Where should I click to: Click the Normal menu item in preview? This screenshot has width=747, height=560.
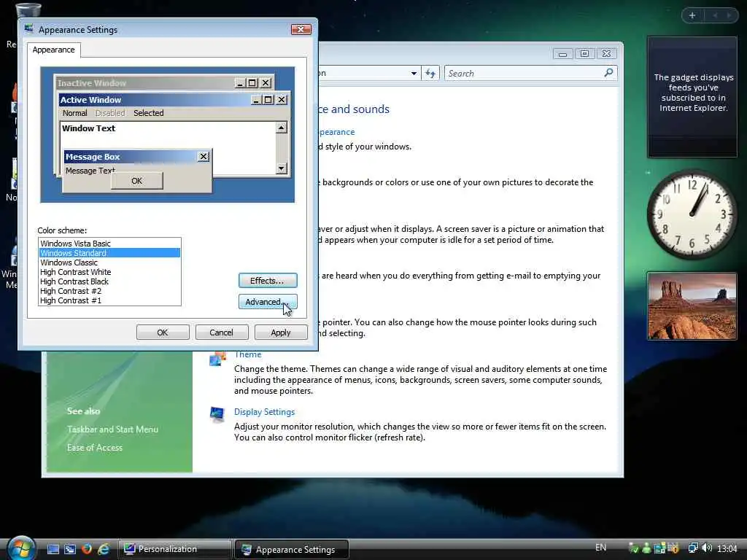(75, 113)
